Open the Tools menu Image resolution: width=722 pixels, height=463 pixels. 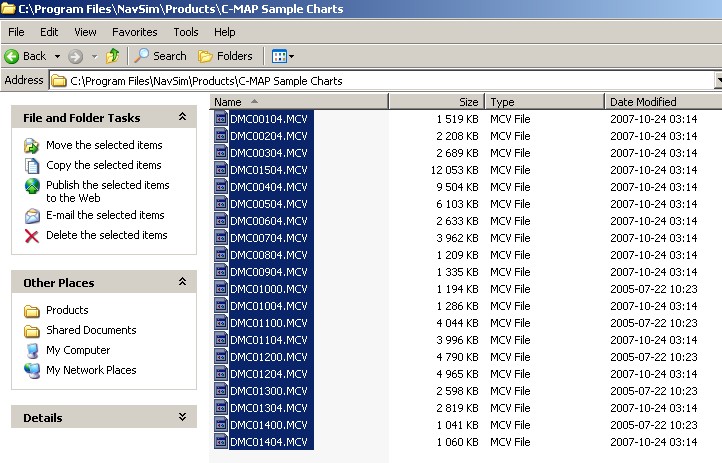point(186,32)
